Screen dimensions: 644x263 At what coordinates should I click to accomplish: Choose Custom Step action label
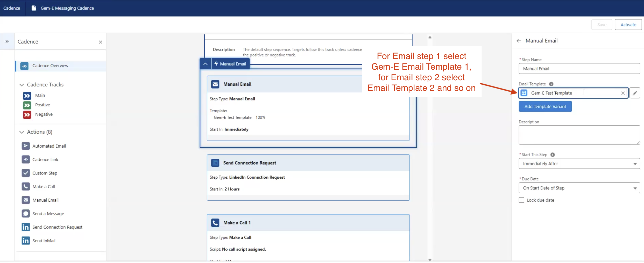(x=45, y=173)
